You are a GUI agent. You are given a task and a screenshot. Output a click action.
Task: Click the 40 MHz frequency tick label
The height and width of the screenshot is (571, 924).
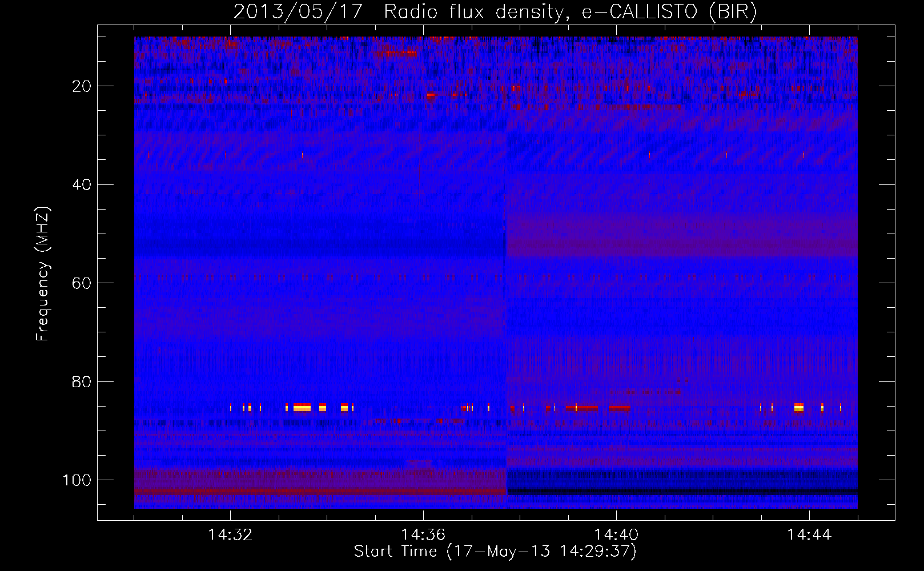coord(82,185)
